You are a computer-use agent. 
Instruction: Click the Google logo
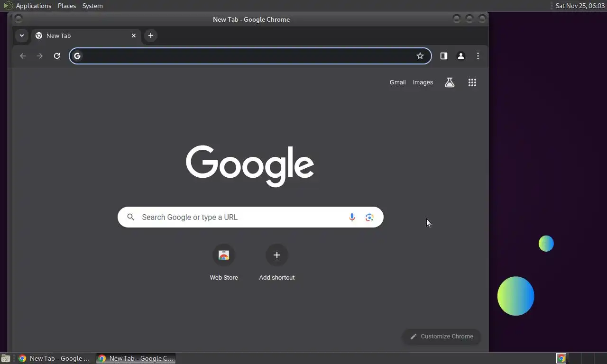(x=250, y=166)
